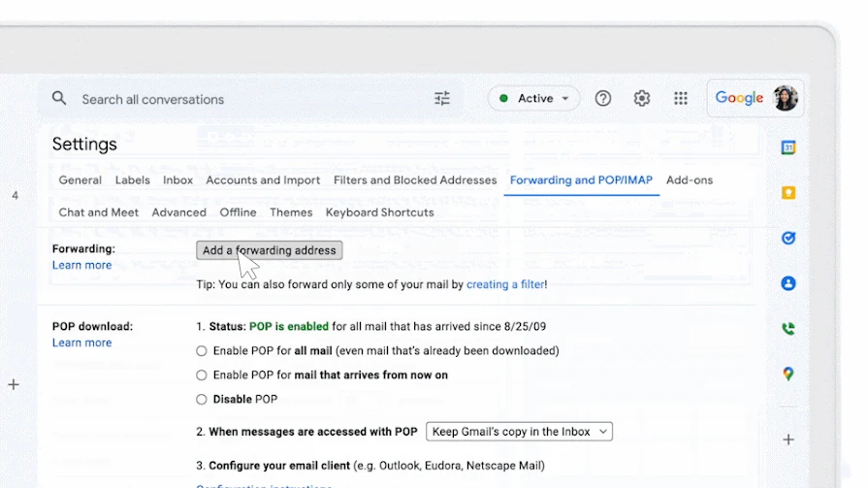Go to the Offline tab
868x488 pixels.
238,212
